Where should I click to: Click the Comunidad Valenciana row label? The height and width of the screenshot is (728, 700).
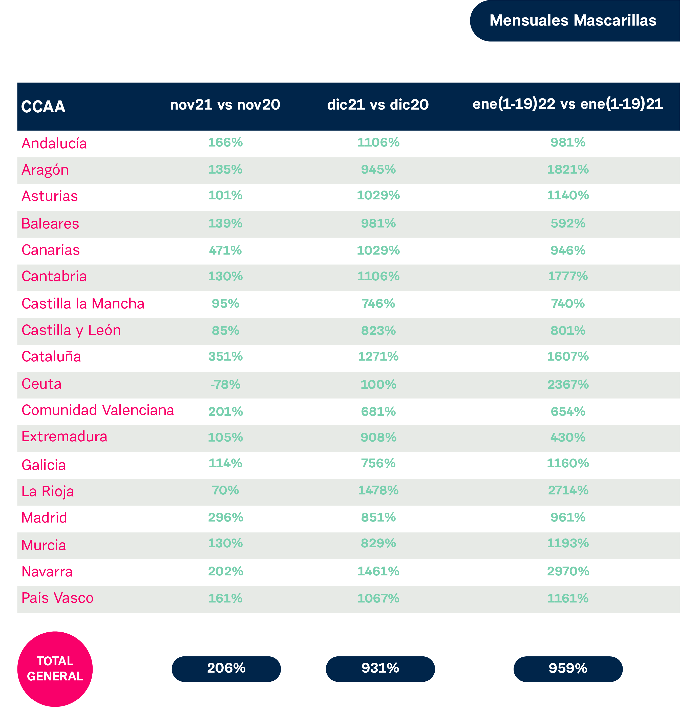98,410
